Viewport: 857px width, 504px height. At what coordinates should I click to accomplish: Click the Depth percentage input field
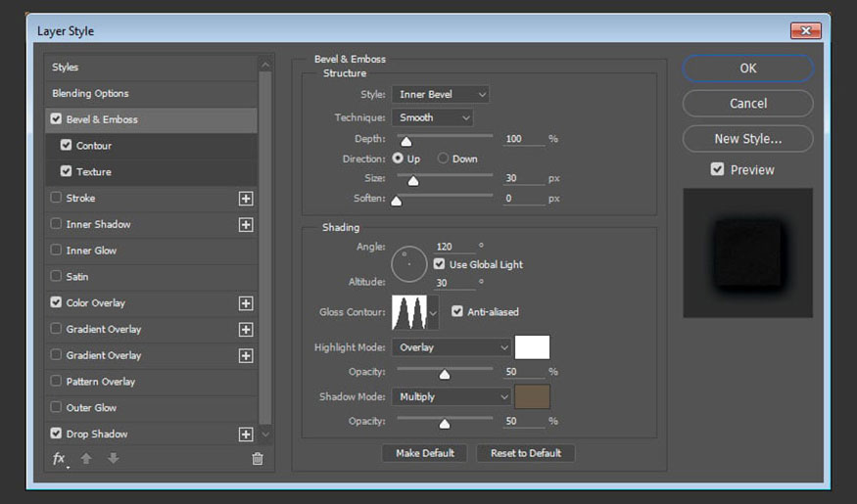click(x=524, y=139)
